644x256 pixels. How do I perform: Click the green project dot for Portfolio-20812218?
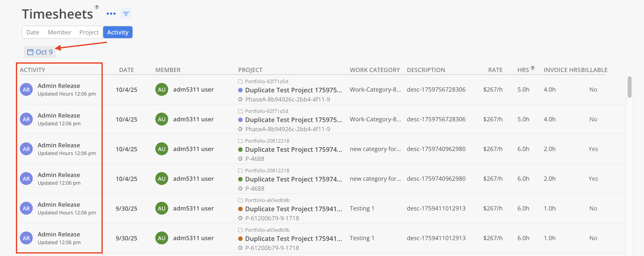click(x=240, y=150)
